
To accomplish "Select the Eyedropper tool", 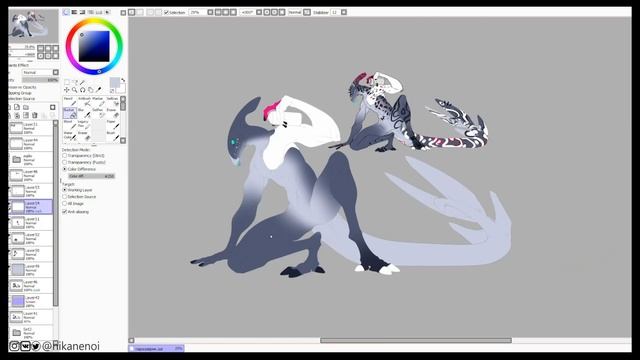I will (x=98, y=90).
